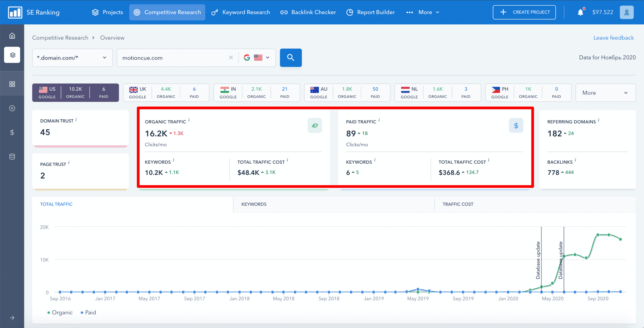Select the Competitive Research layers icon in sidebar
644x328 pixels.
(12, 54)
